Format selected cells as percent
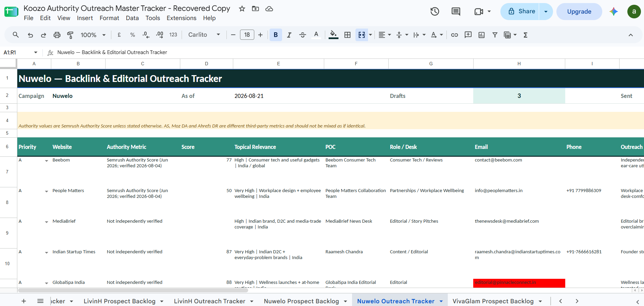This screenshot has width=644, height=306. pyautogui.click(x=132, y=35)
